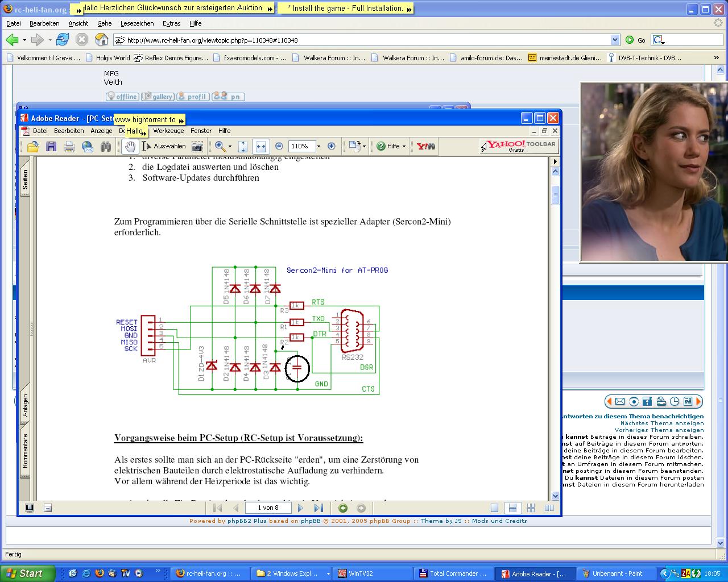This screenshot has width=728, height=582.
Task: Switch to single page layout view
Action: (494, 508)
